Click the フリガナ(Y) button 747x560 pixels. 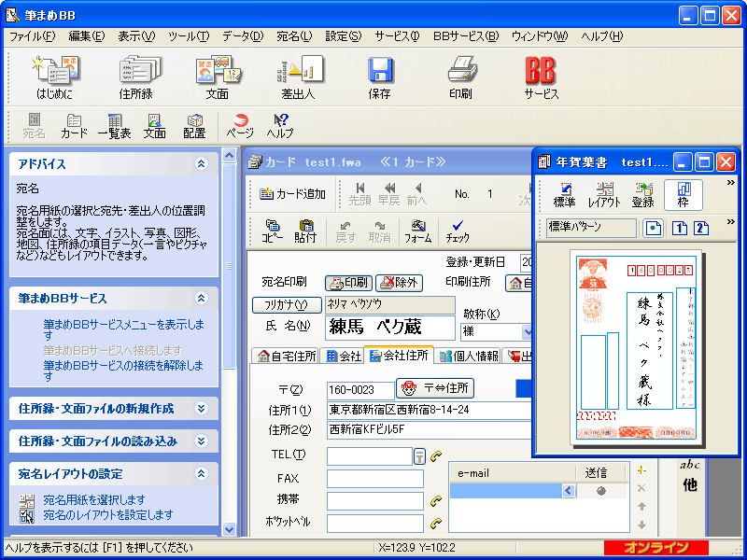[287, 305]
